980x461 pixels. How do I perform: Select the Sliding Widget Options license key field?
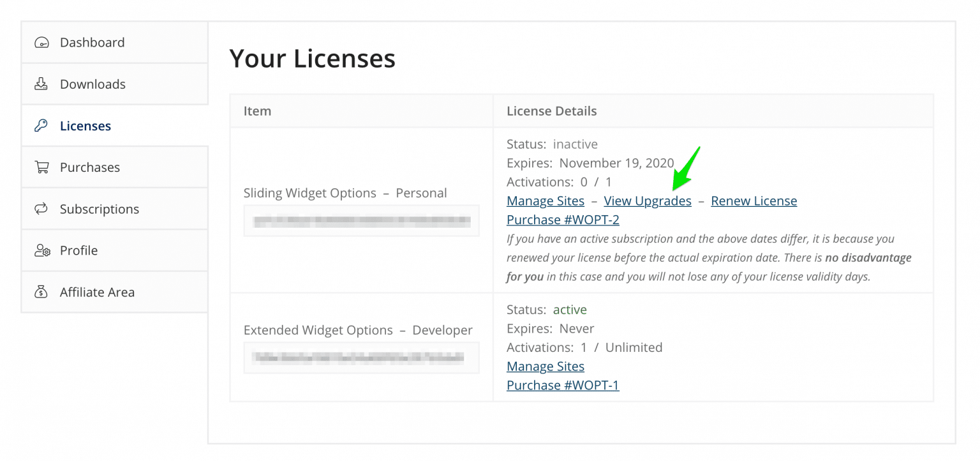(361, 220)
